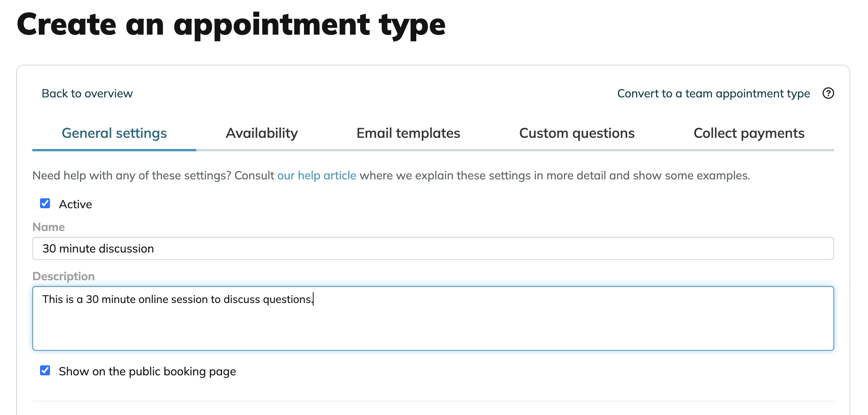Click the settings help paragraph text

pos(391,176)
